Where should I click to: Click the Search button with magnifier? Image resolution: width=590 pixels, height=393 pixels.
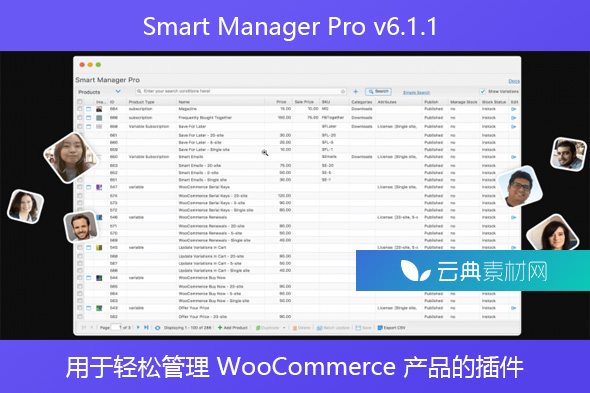point(378,91)
